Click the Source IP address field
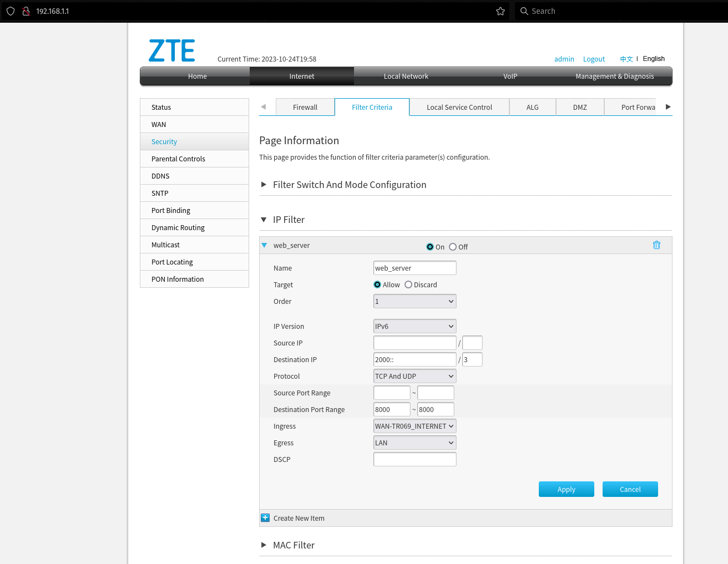The width and height of the screenshot is (728, 564). [x=415, y=343]
